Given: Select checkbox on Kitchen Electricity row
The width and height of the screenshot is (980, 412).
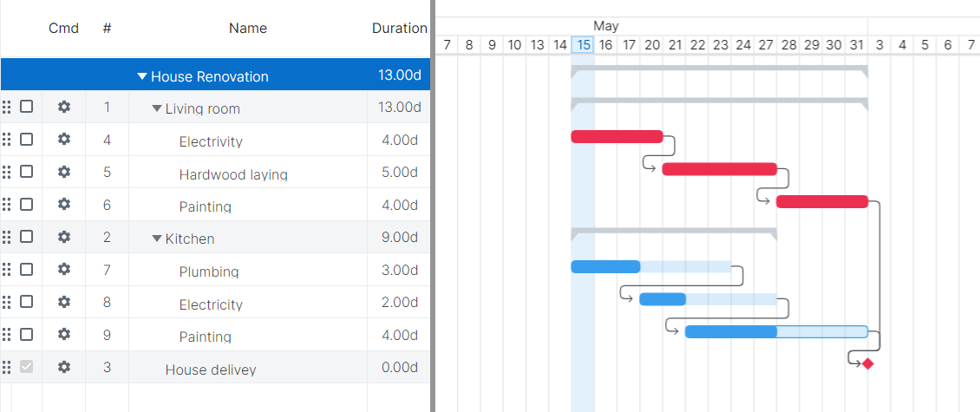Looking at the screenshot, I should pos(27,302).
